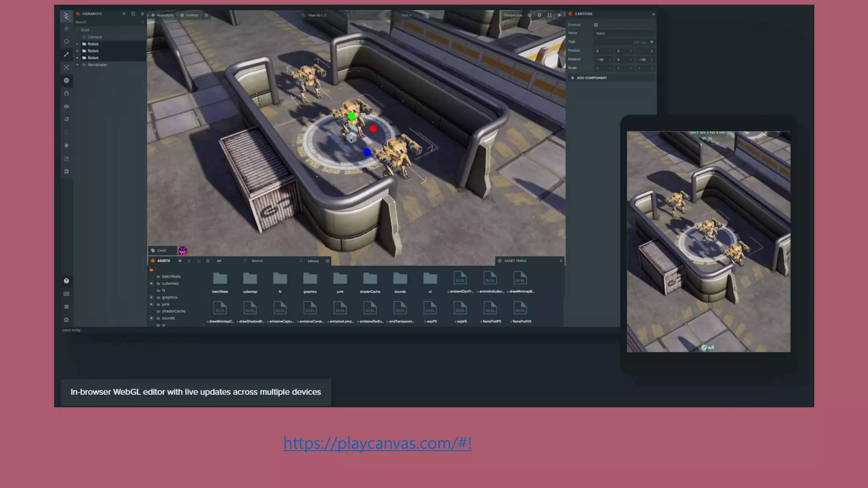Select the Scale gizmo tool
This screenshot has width=868, height=488.
pyautogui.click(x=66, y=54)
